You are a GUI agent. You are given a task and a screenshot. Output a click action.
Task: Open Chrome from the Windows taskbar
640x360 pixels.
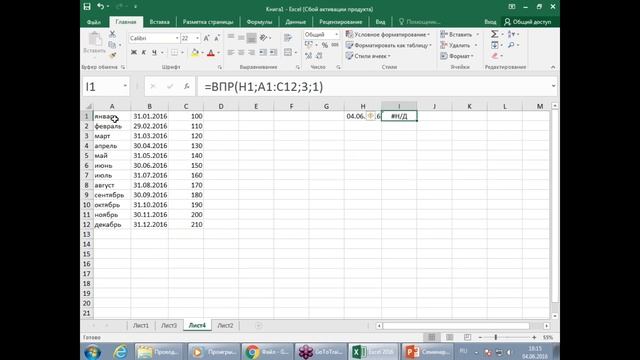click(x=267, y=351)
